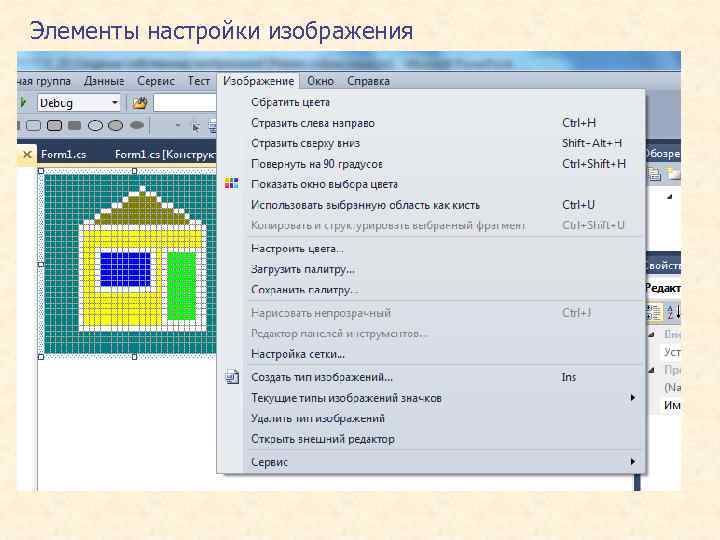Choose Повернуть на 90 градусов
The image size is (720, 540).
pos(431,164)
